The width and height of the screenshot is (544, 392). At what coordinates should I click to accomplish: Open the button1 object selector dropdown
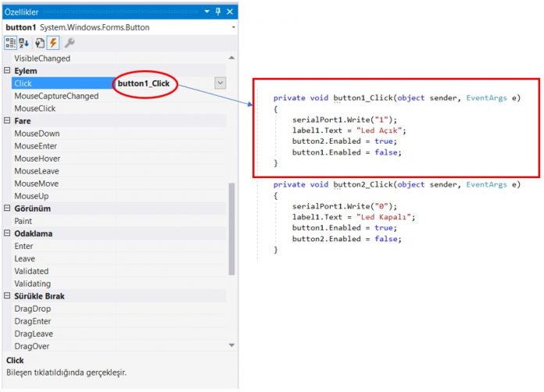(233, 27)
